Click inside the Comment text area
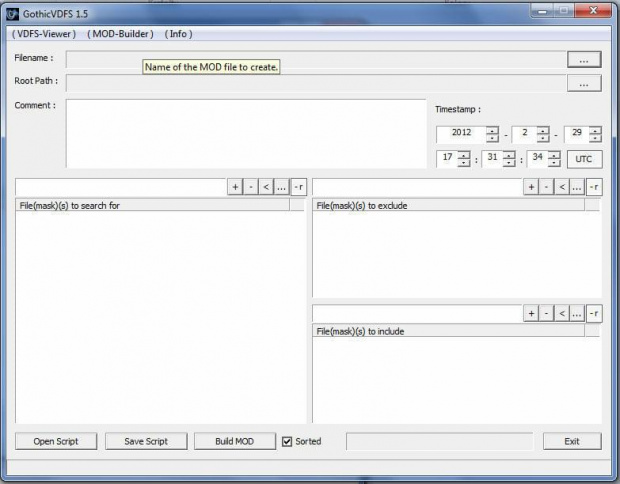620x484 pixels. tap(246, 134)
